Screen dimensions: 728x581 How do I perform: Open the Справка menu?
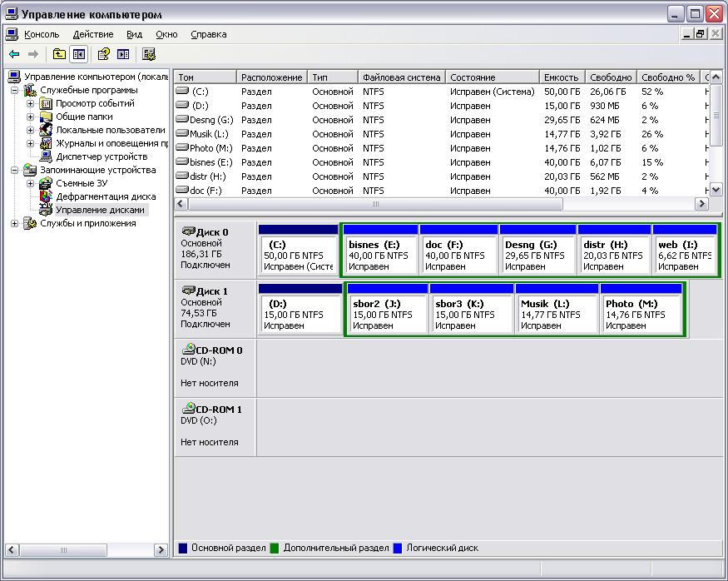coord(209,34)
